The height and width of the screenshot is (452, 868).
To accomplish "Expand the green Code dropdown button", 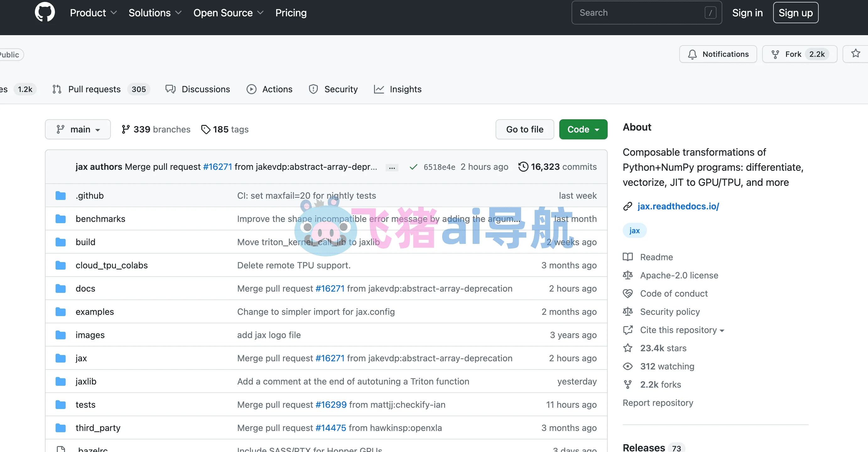I will (x=583, y=129).
